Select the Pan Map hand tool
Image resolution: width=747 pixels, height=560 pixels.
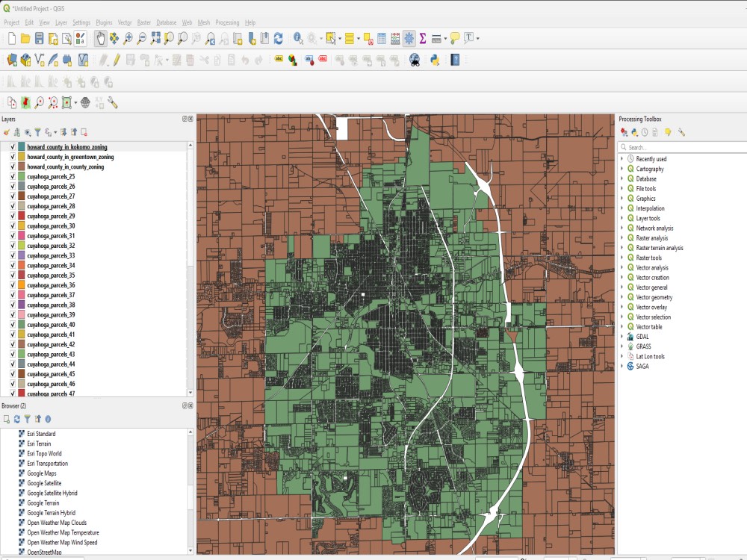click(100, 39)
